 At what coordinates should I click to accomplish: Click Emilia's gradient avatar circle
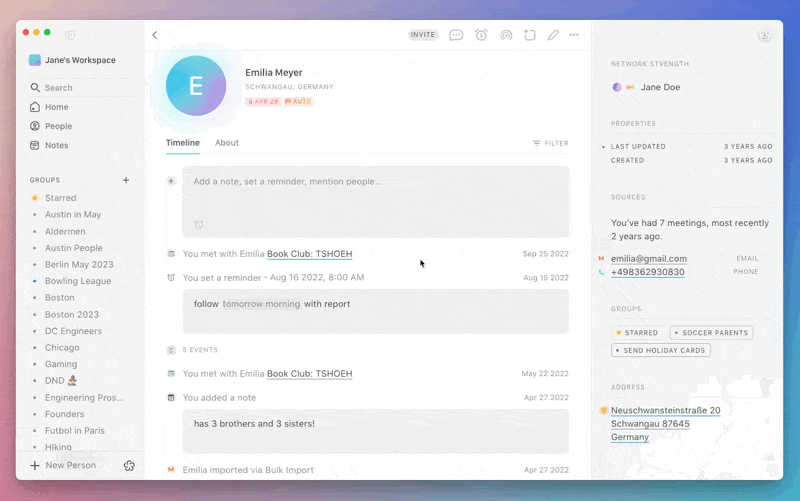tap(196, 86)
